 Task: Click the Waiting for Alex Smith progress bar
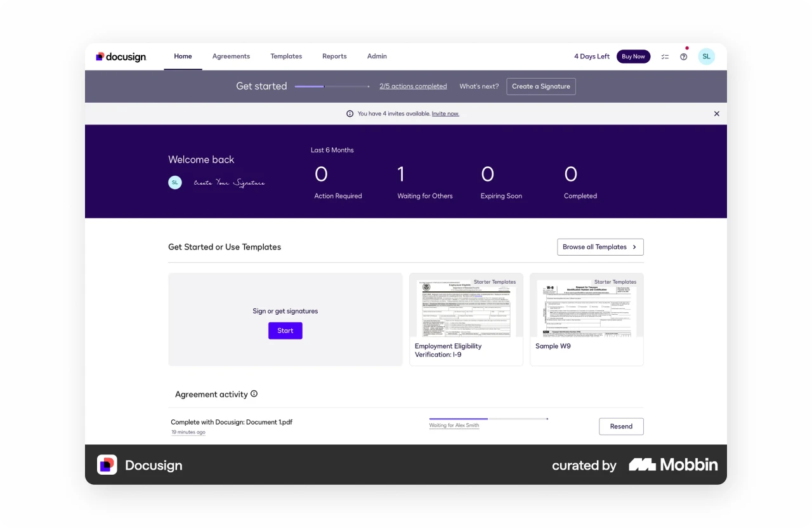click(488, 419)
